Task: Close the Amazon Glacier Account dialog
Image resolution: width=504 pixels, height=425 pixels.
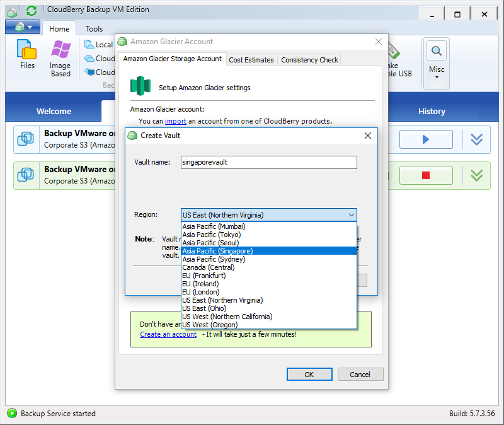Action: [x=379, y=42]
